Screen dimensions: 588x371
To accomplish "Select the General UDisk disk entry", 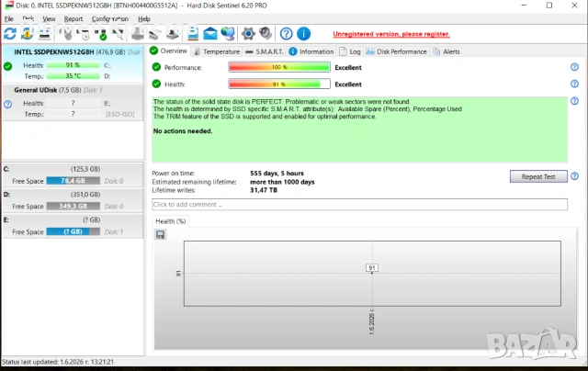I will coord(73,102).
